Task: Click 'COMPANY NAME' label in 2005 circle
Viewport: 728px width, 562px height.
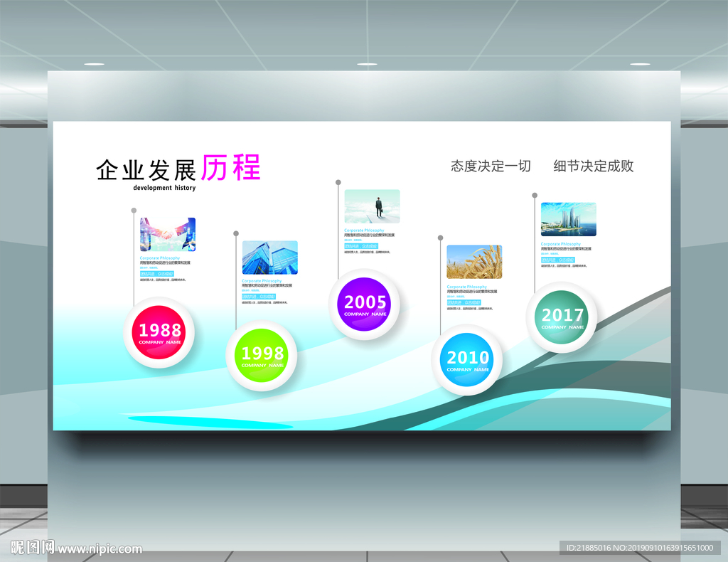Action: tap(365, 314)
